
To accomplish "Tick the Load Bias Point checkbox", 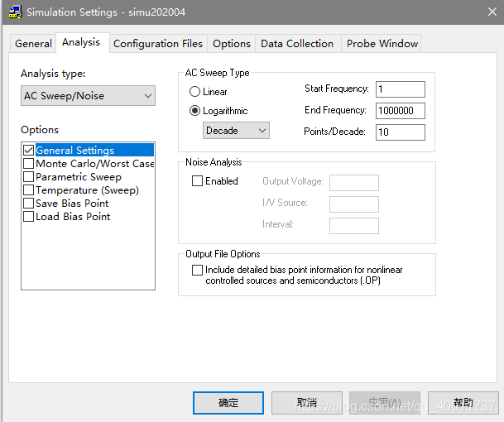I will 29,216.
